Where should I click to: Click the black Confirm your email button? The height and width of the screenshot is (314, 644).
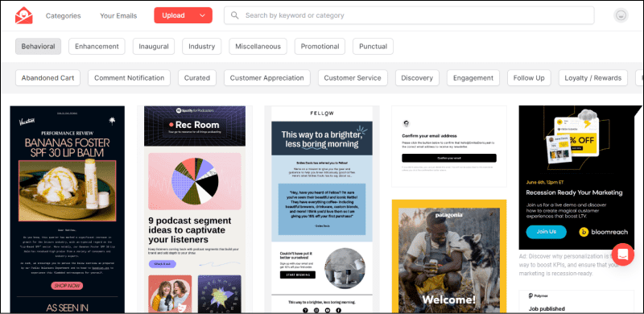click(449, 159)
